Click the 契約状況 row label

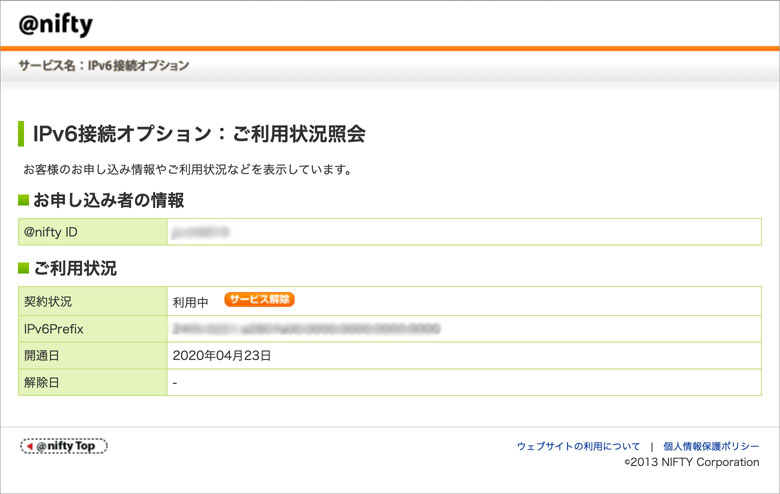click(x=48, y=301)
